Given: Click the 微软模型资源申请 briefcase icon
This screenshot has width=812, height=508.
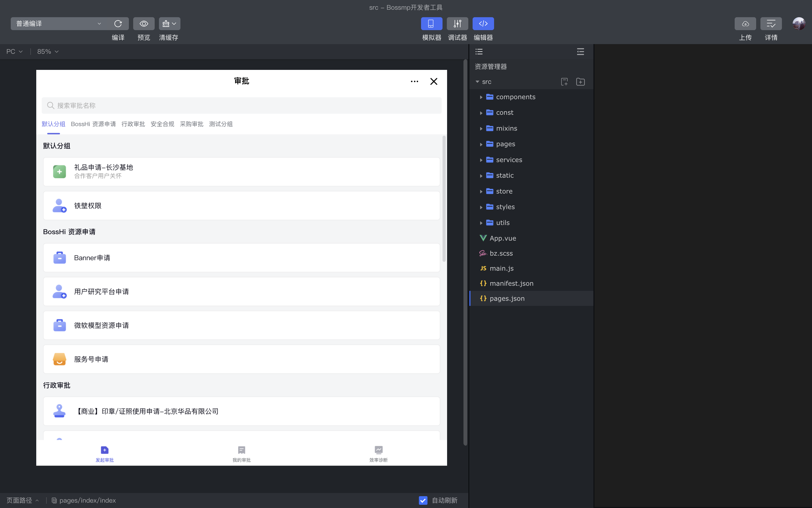Looking at the screenshot, I should (x=59, y=325).
